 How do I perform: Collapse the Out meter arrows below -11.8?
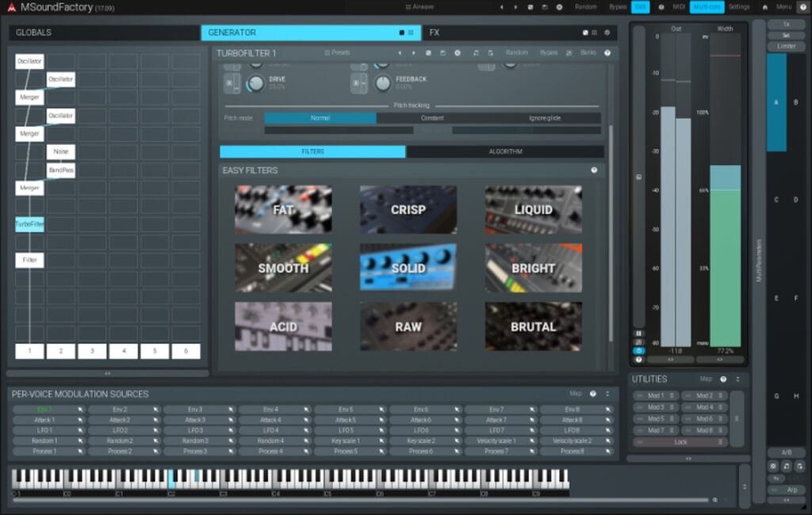(671, 359)
